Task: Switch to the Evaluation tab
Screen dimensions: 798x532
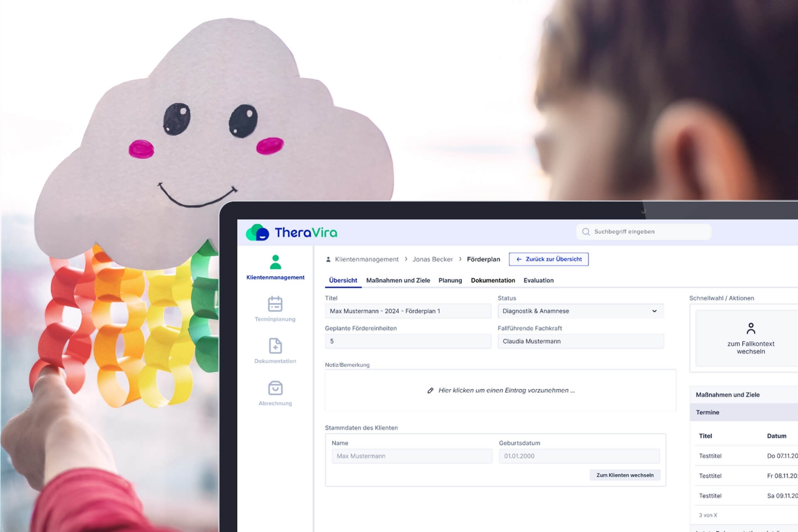Action: (538, 281)
